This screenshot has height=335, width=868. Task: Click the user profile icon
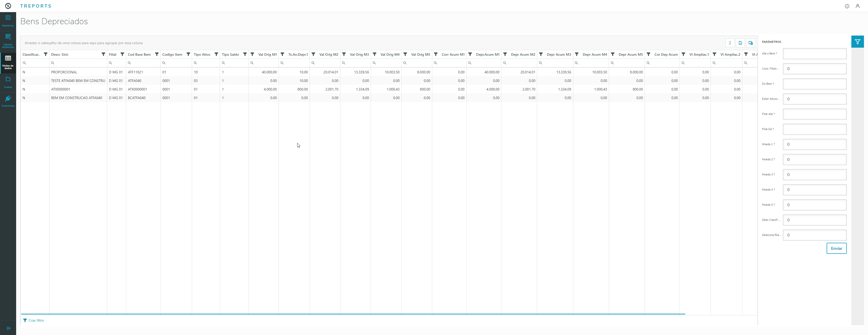pos(857,6)
